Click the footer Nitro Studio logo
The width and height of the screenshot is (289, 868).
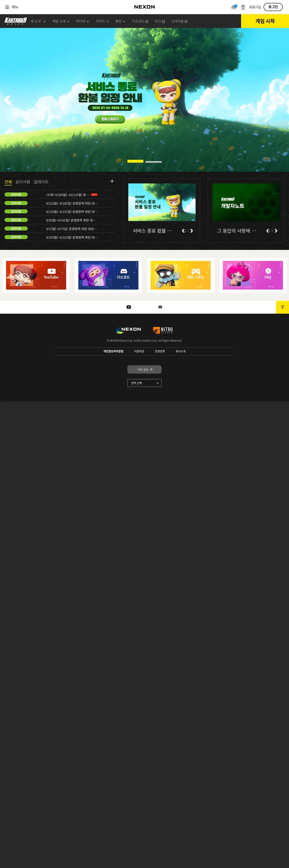pyautogui.click(x=163, y=330)
